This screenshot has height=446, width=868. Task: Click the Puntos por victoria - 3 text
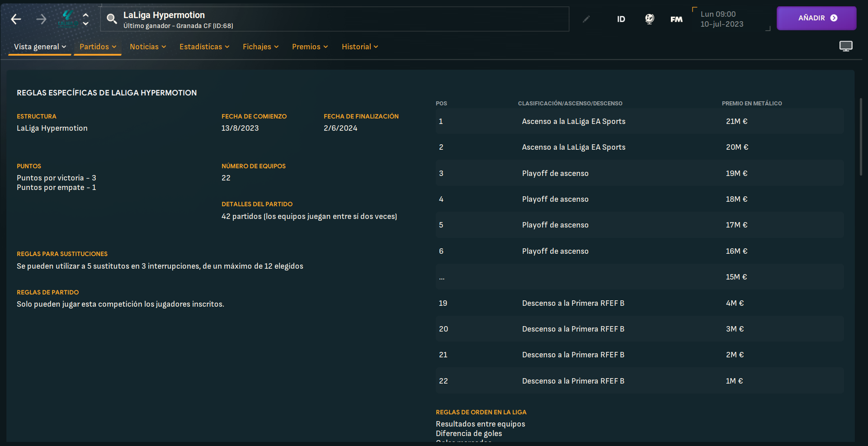[x=57, y=178]
